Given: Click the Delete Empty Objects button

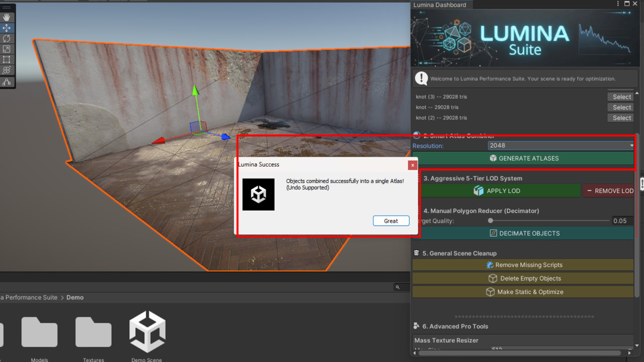Looking at the screenshot, I should (x=523, y=278).
